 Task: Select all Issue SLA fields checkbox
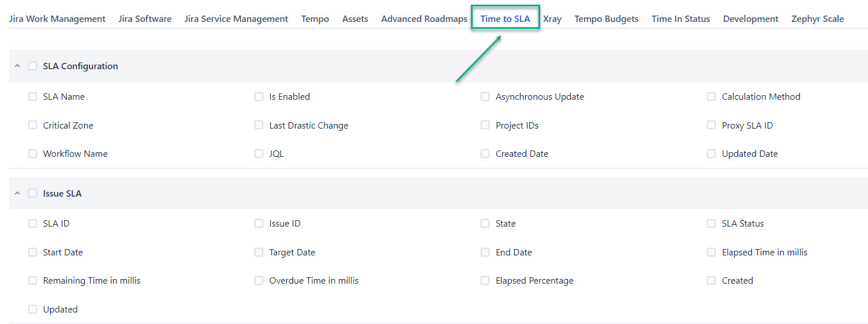click(33, 194)
